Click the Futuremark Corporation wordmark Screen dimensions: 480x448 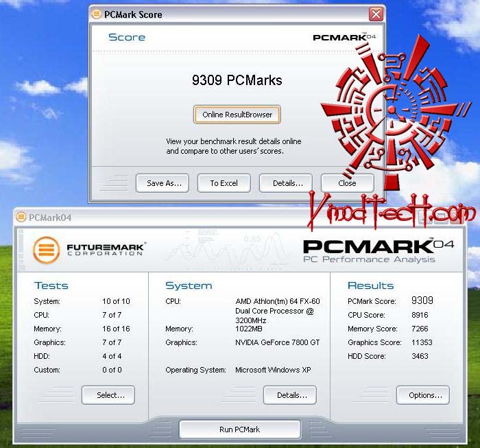click(106, 249)
